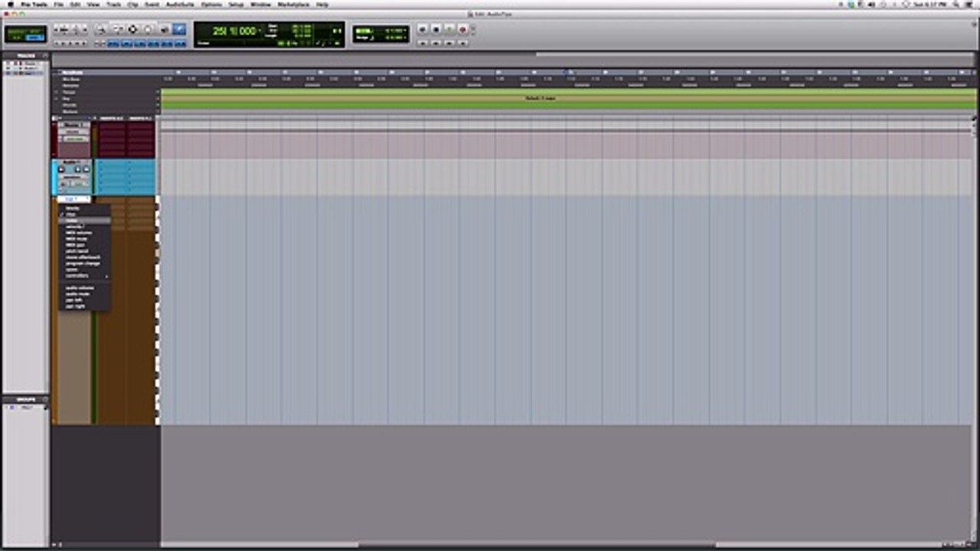
Task: Click the Chords ruler label
Action: click(x=69, y=105)
